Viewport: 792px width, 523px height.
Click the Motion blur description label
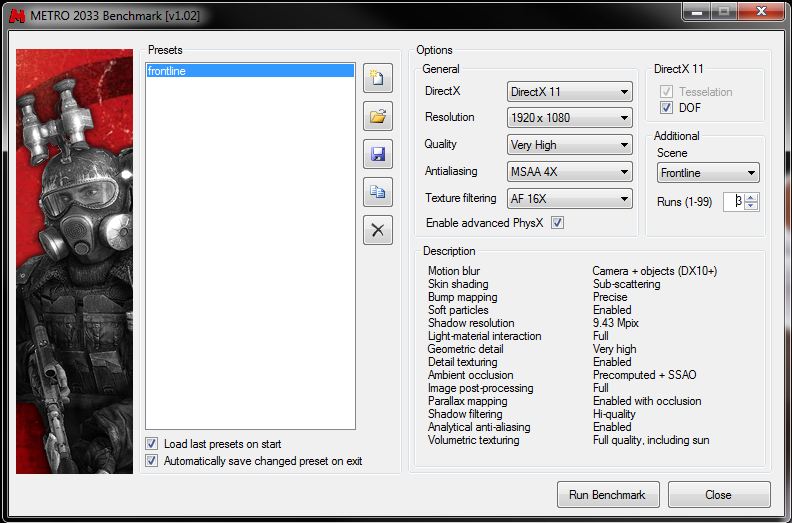tap(454, 271)
